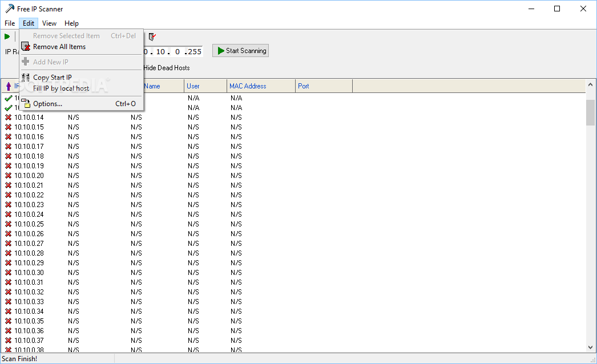Click the N/S Name cell of 10.10.0.25
The image size is (597, 364).
(136, 224)
